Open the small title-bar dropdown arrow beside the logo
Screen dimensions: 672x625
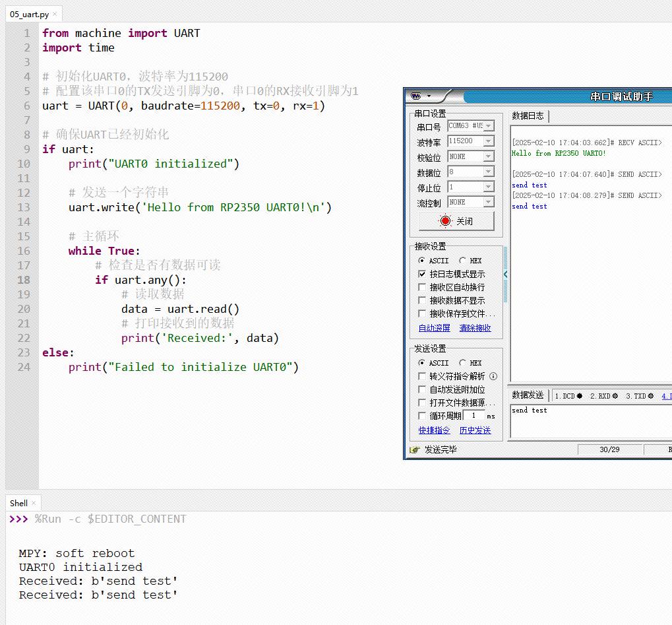pos(429,96)
